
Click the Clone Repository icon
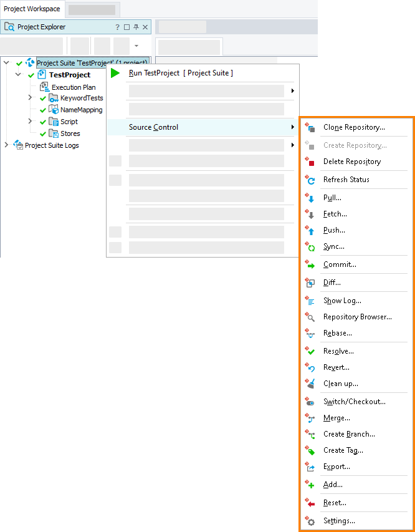(x=310, y=128)
